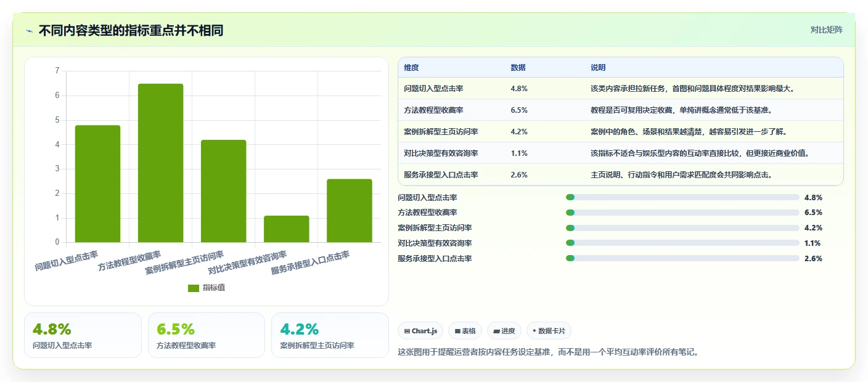Click the 对比决策型有效咨询率 progress bar
This screenshot has width=868, height=382.
682,243
